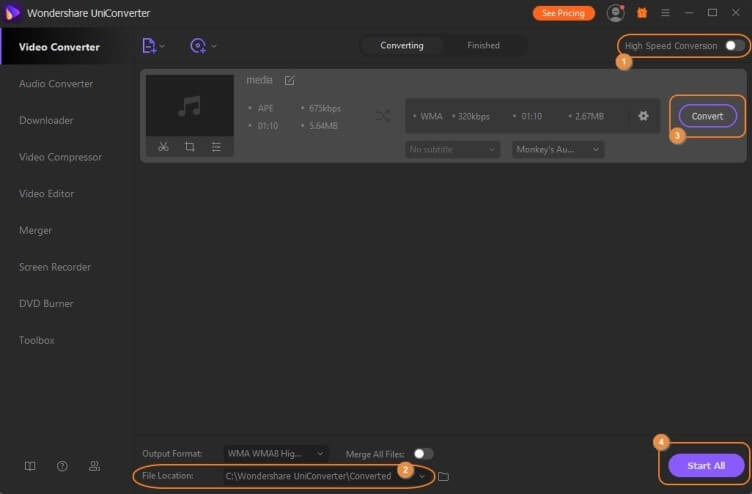This screenshot has height=494, width=752.
Task: Open the Output Format dropdown
Action: pyautogui.click(x=276, y=453)
